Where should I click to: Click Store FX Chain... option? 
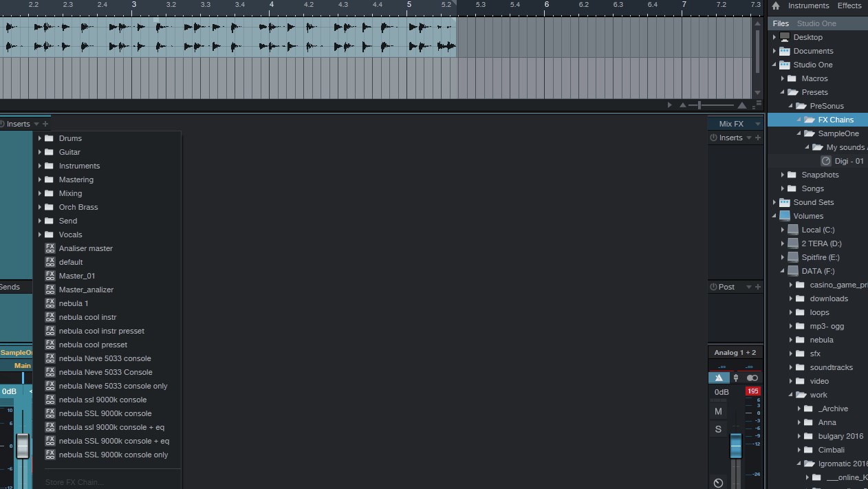point(75,482)
